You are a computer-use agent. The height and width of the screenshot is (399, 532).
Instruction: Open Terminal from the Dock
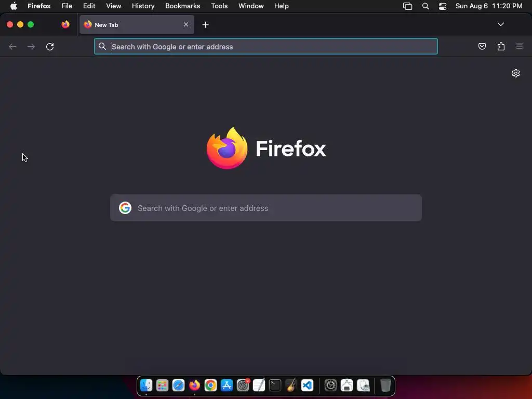click(x=275, y=385)
